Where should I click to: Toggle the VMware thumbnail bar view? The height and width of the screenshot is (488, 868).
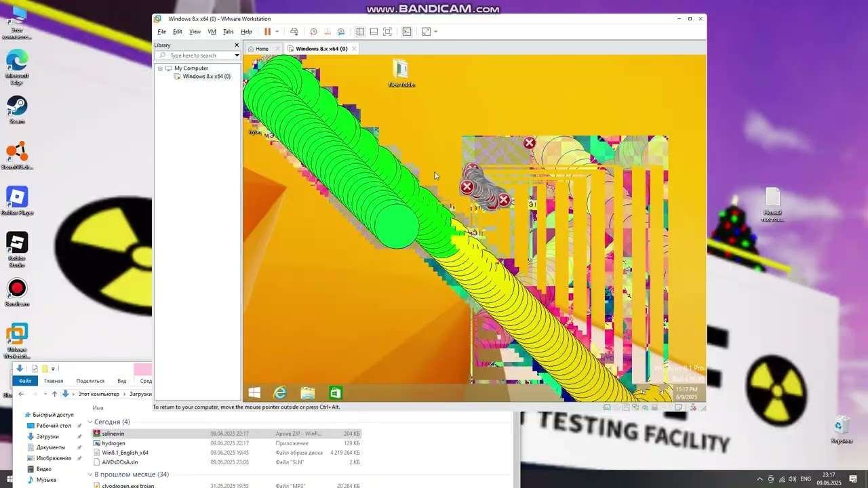tap(374, 32)
